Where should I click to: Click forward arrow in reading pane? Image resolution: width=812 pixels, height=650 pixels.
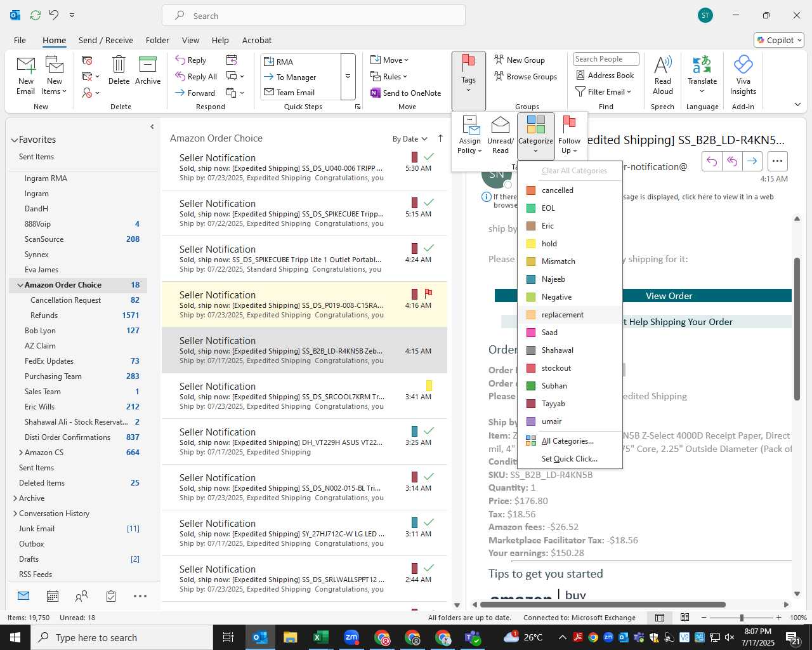tap(752, 161)
